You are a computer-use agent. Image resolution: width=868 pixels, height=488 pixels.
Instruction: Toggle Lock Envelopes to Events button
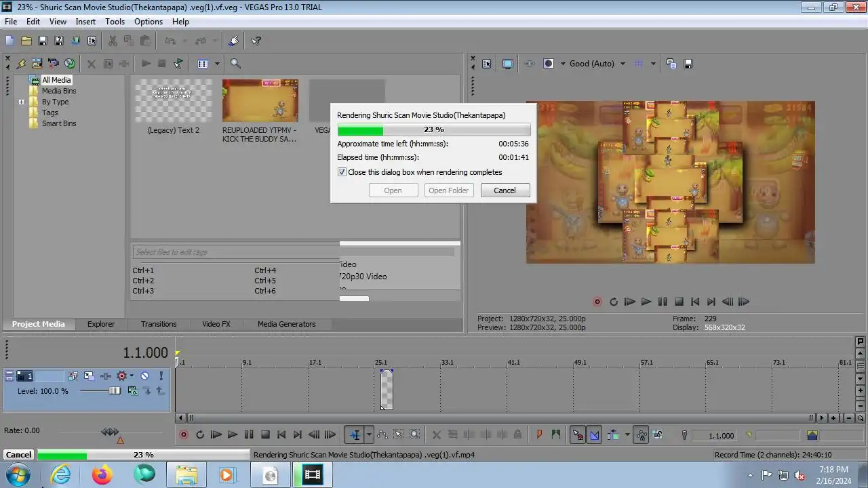(641, 435)
